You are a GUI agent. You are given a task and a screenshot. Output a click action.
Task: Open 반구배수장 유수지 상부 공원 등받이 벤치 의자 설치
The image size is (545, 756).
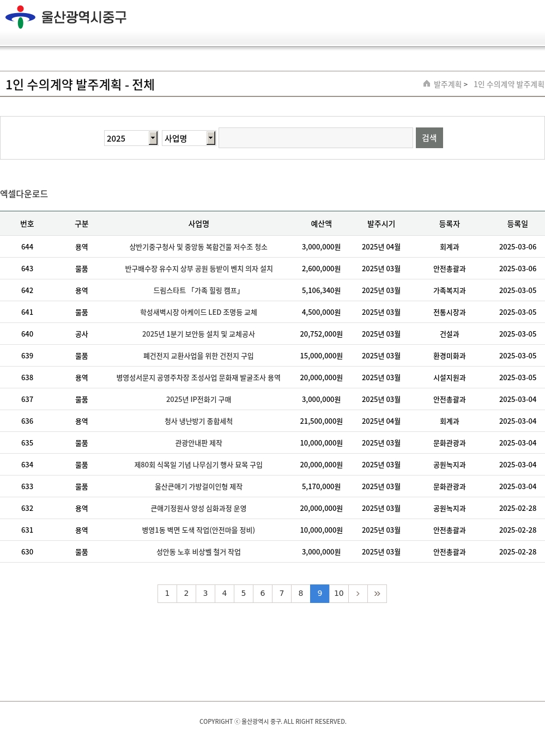pyautogui.click(x=199, y=269)
